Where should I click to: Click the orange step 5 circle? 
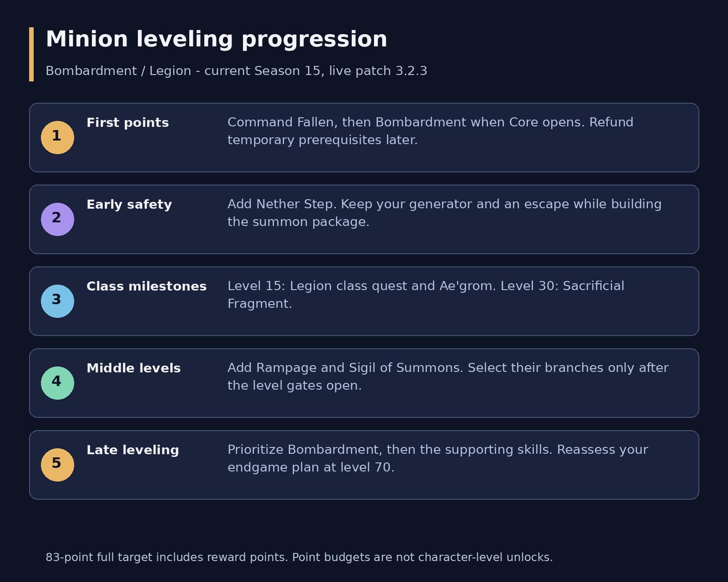(57, 465)
